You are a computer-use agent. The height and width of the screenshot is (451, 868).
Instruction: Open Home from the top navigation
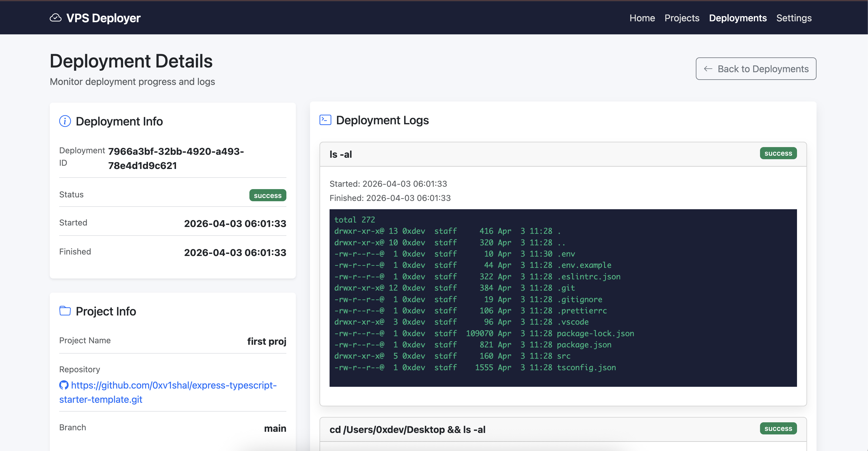click(642, 18)
